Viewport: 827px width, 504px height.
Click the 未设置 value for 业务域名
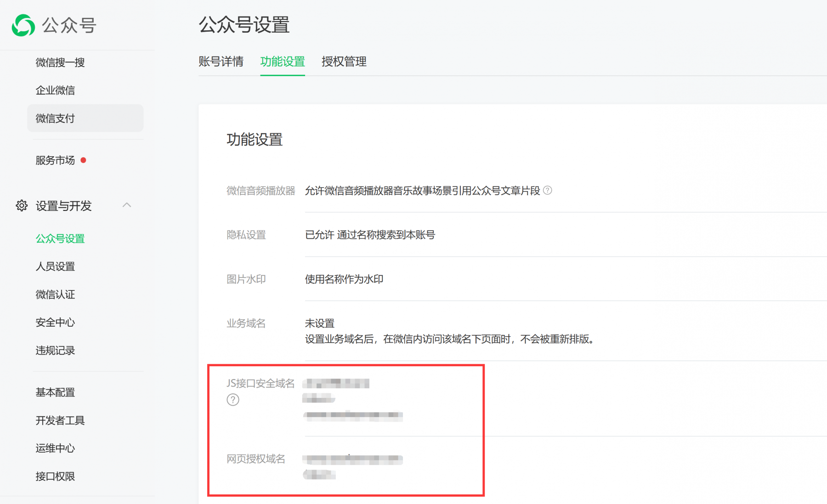tap(320, 323)
